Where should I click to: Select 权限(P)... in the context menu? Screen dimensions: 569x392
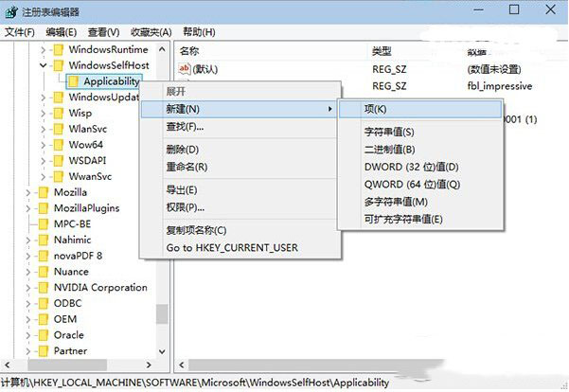click(x=240, y=207)
